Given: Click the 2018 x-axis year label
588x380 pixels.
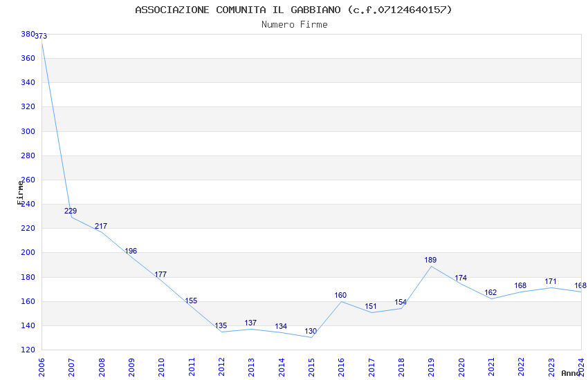Looking at the screenshot, I should 401,367.
